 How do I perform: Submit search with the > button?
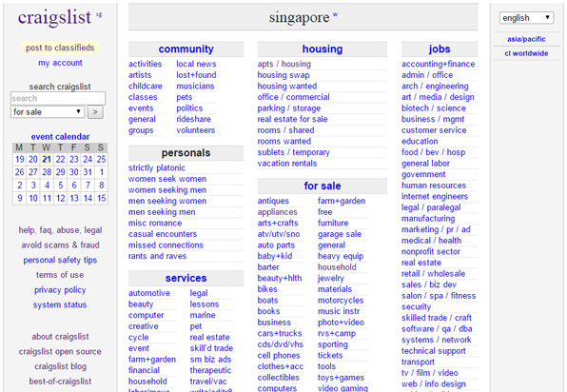pos(95,111)
